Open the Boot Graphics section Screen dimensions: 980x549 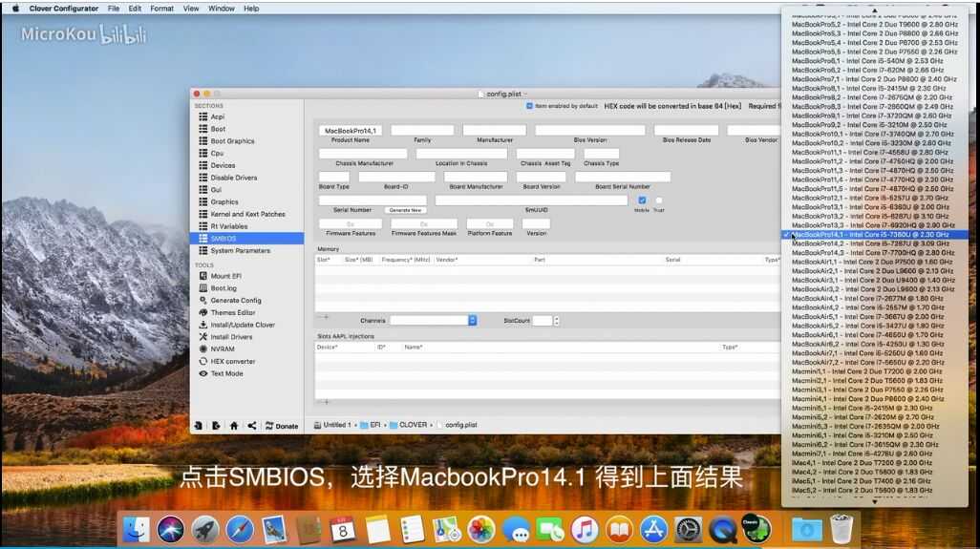click(232, 141)
